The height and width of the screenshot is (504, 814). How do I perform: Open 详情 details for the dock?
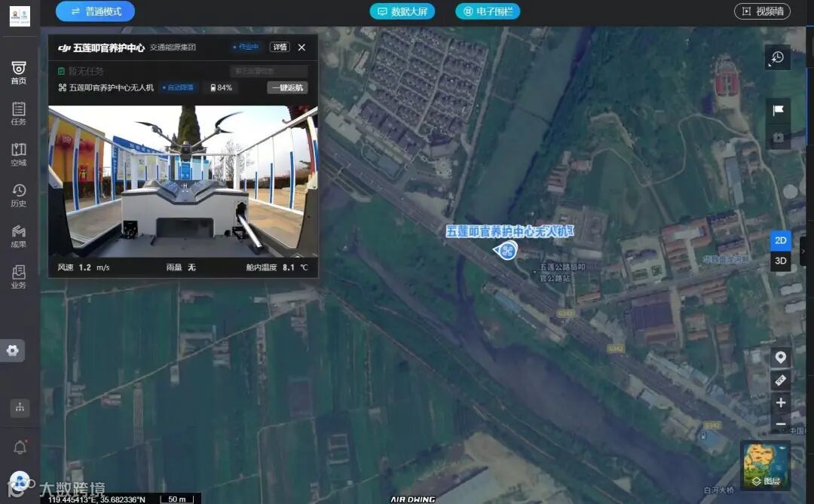click(x=280, y=47)
